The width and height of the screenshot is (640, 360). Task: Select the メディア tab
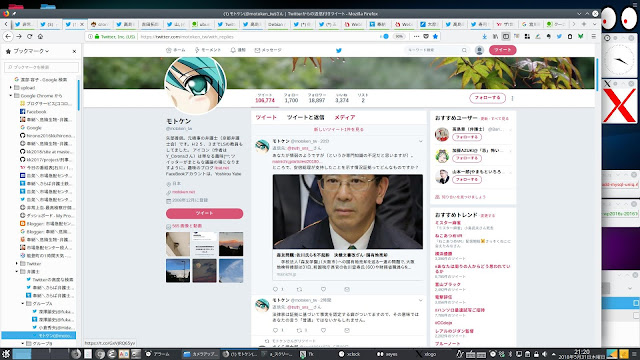(x=344, y=117)
